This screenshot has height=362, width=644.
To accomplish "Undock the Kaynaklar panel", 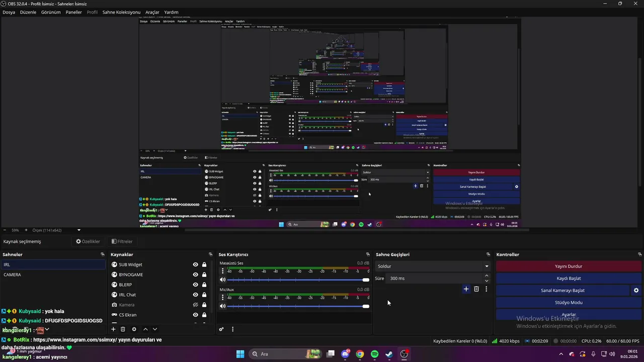I will click(x=211, y=254).
